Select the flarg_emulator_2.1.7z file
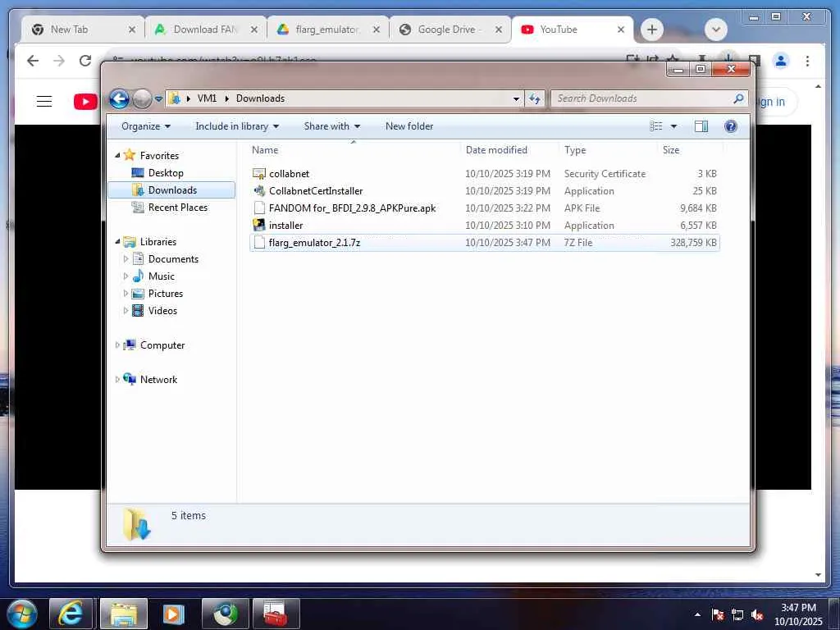The width and height of the screenshot is (840, 630). tap(314, 243)
